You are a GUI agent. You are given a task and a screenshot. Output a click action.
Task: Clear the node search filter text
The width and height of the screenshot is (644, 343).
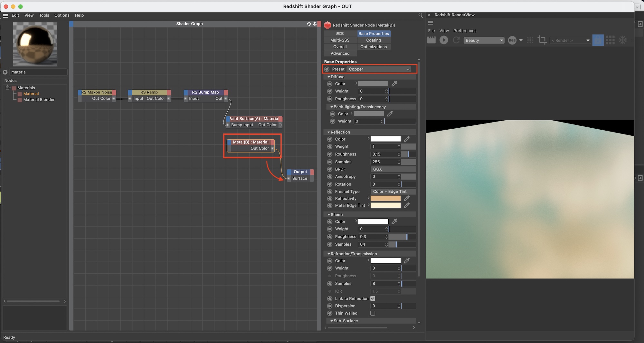tap(5, 72)
